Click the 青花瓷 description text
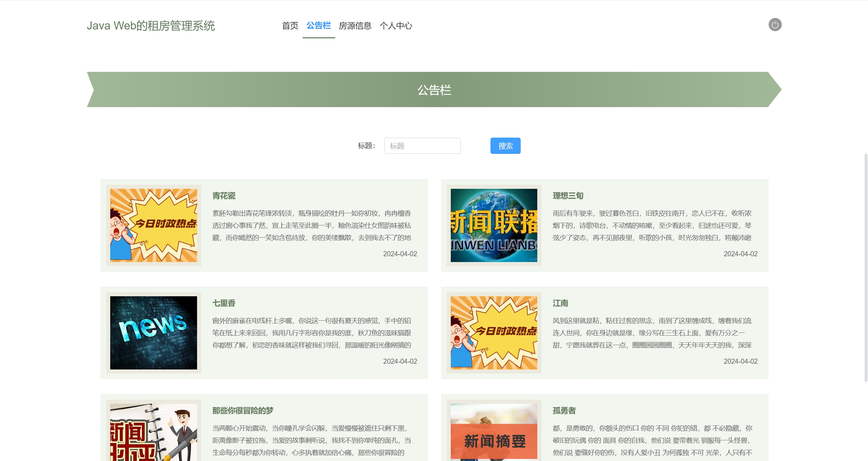 [x=312, y=225]
